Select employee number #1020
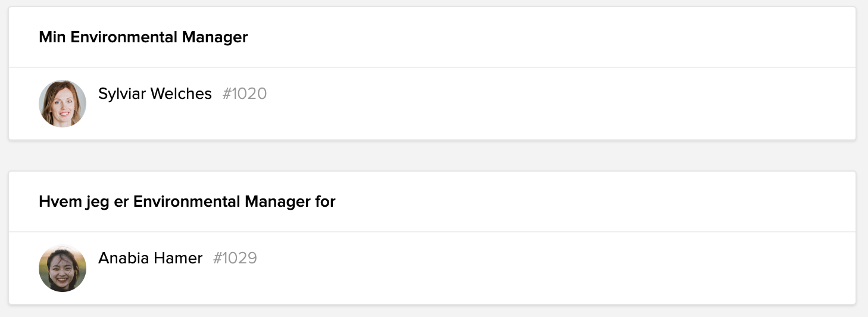Image resolution: width=868 pixels, height=317 pixels. point(245,94)
